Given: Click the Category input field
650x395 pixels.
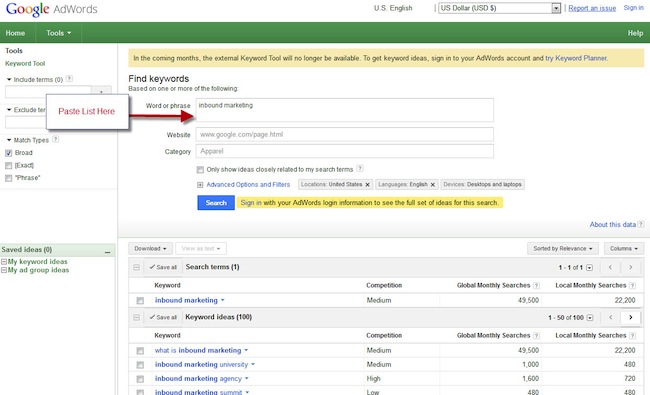Looking at the screenshot, I should click(x=344, y=151).
